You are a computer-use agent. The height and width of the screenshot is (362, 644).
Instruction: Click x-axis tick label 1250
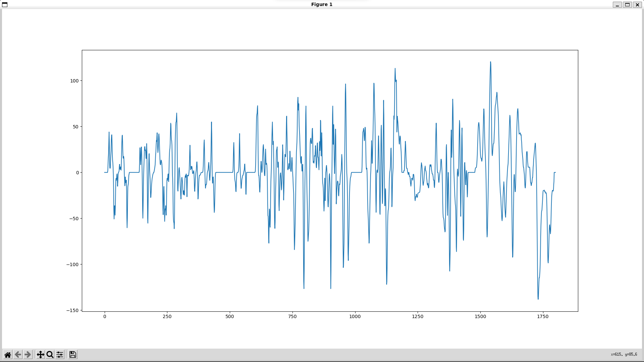418,316
